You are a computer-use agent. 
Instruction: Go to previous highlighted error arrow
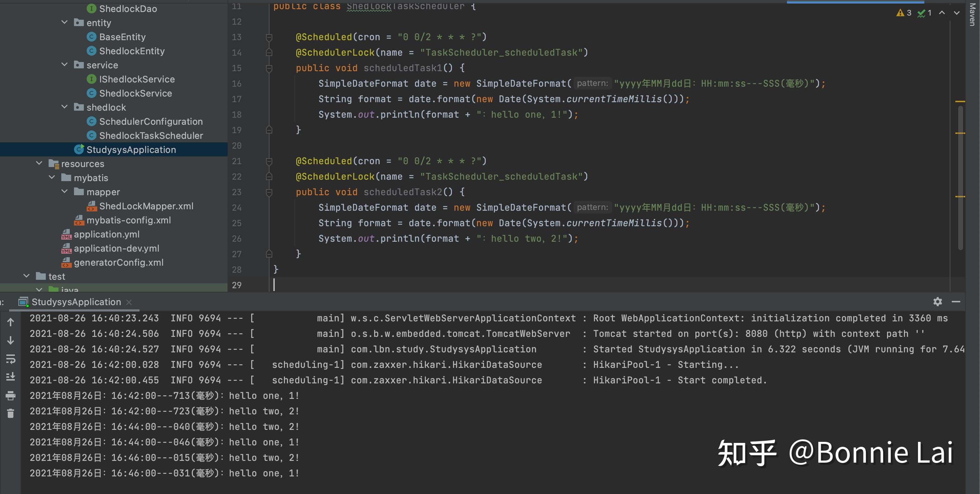point(942,13)
